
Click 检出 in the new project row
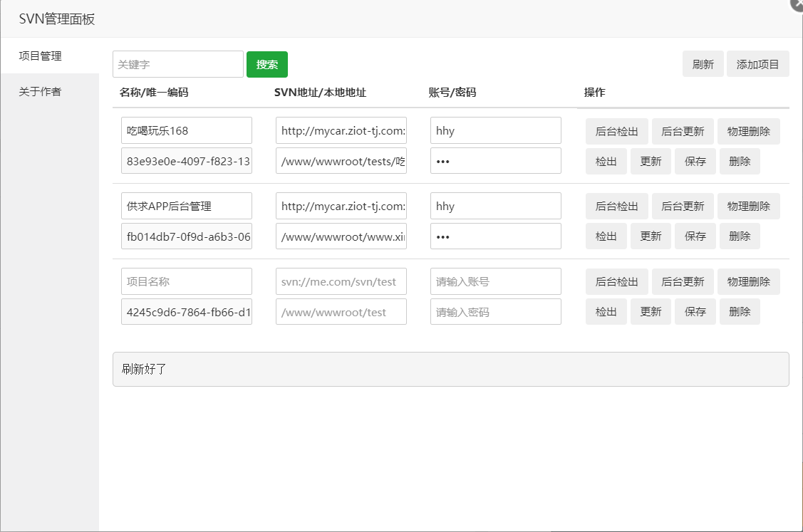(606, 312)
